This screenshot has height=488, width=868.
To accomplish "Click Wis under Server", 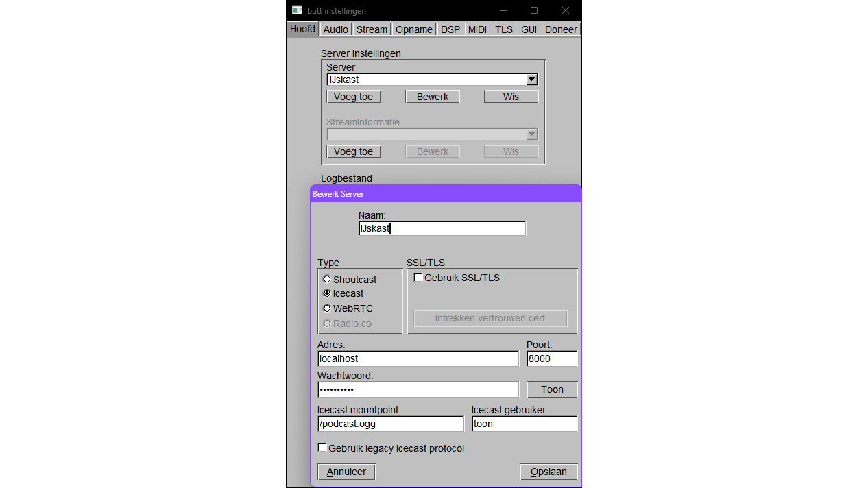I will [511, 97].
